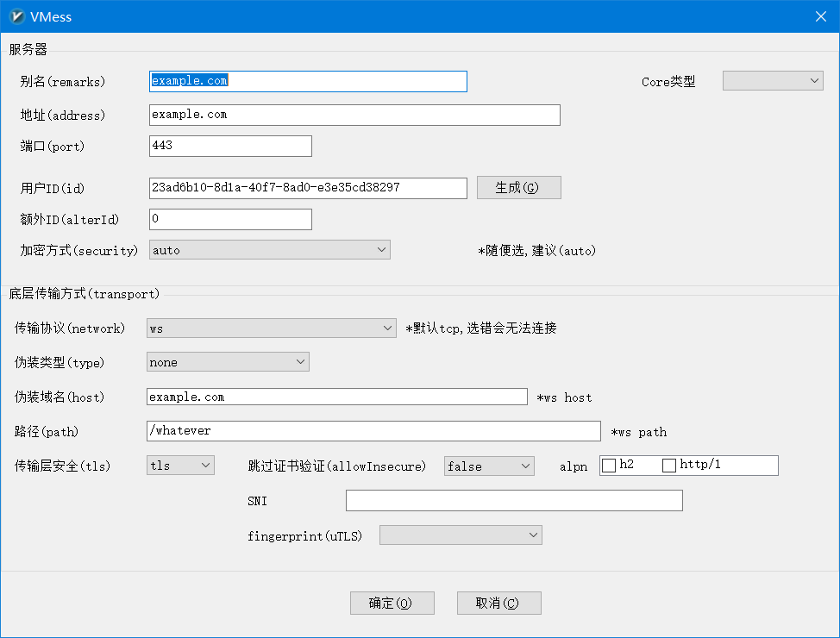The width and height of the screenshot is (840, 638).
Task: Click the SNI input field
Action: [x=513, y=500]
